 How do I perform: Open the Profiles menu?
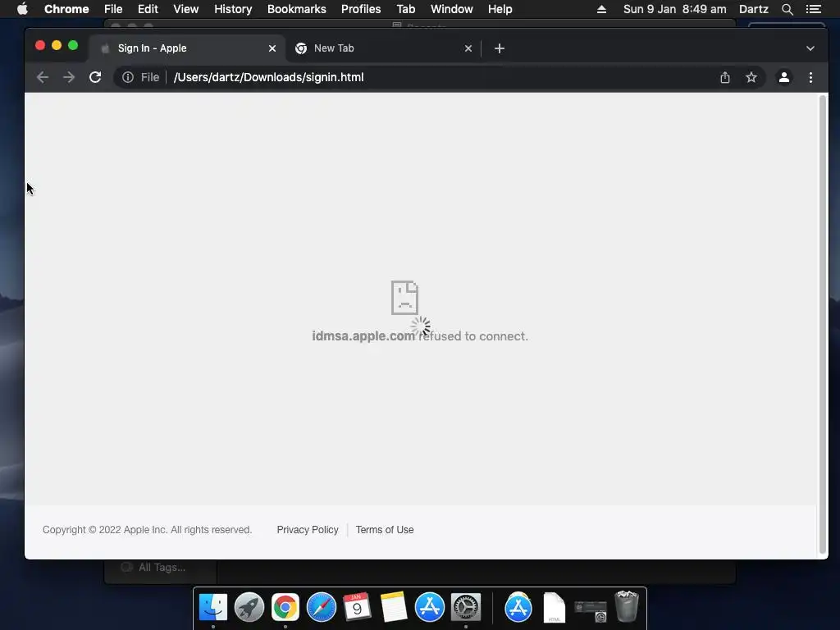361,9
